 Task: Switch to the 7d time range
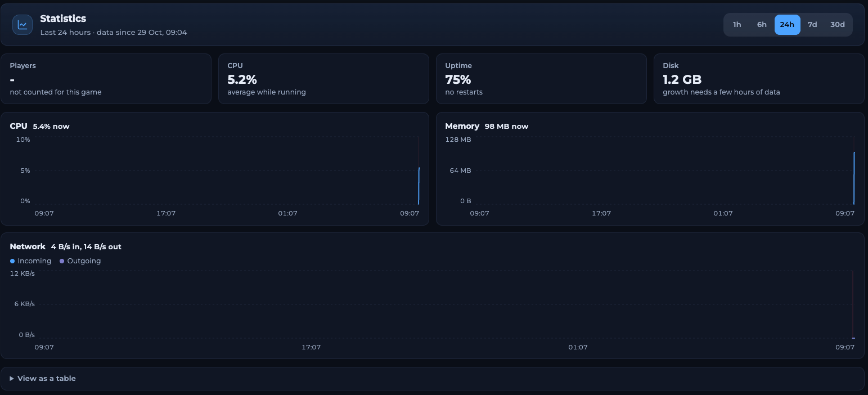click(x=812, y=25)
